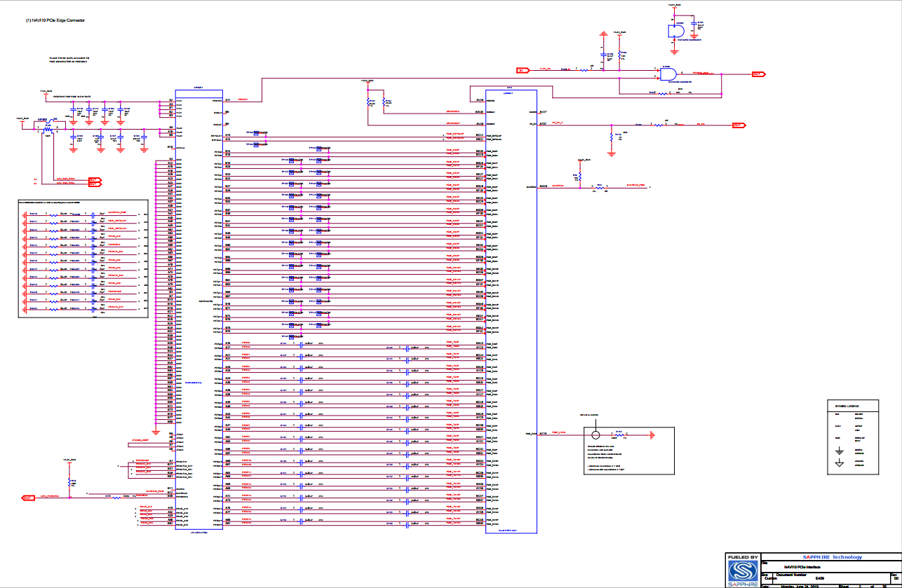Screen dimensions: 902x588
Task: Select the "NAVI10 PCIe Interface" title field
Action: coord(801,566)
